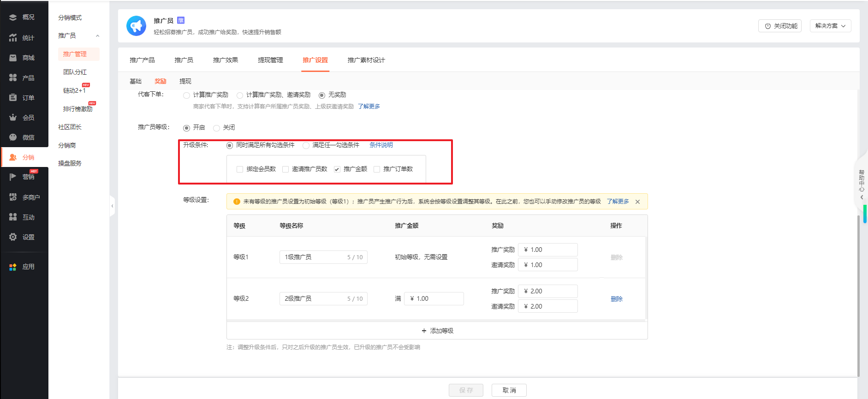
Task: Switch to 推广员 tab
Action: (x=184, y=60)
